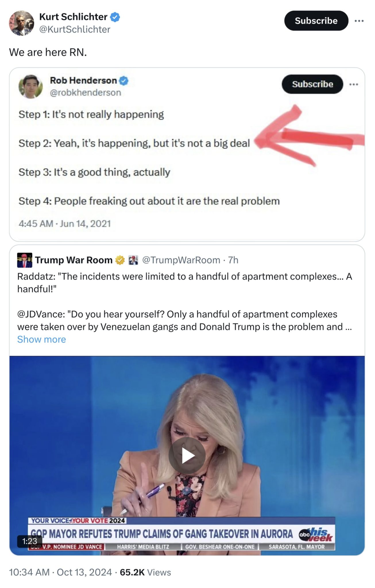The width and height of the screenshot is (375, 588).
Task: Open the @KurtSchlichter handle link
Action: (75, 29)
